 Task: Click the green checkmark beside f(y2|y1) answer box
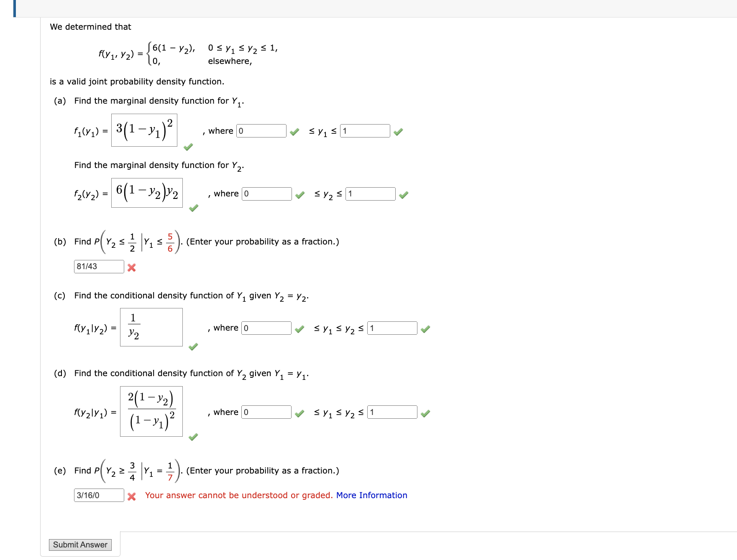[x=193, y=438]
